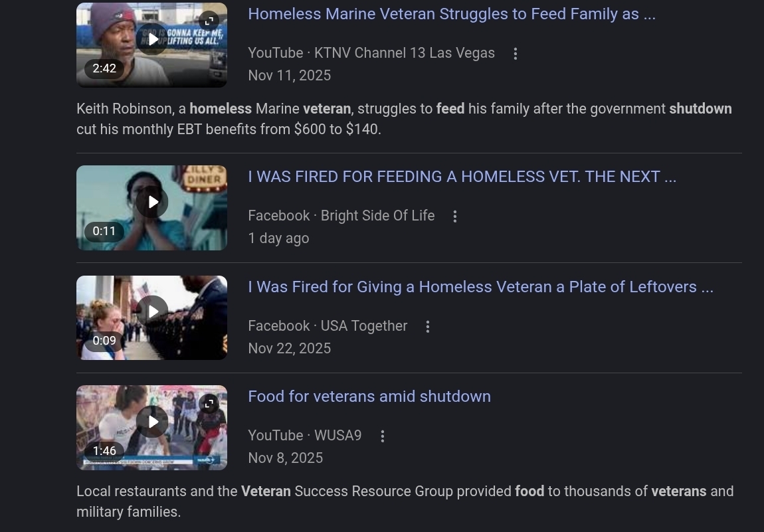
Task: Click the 0:11 duration badge on diner thumbnail
Action: click(104, 231)
